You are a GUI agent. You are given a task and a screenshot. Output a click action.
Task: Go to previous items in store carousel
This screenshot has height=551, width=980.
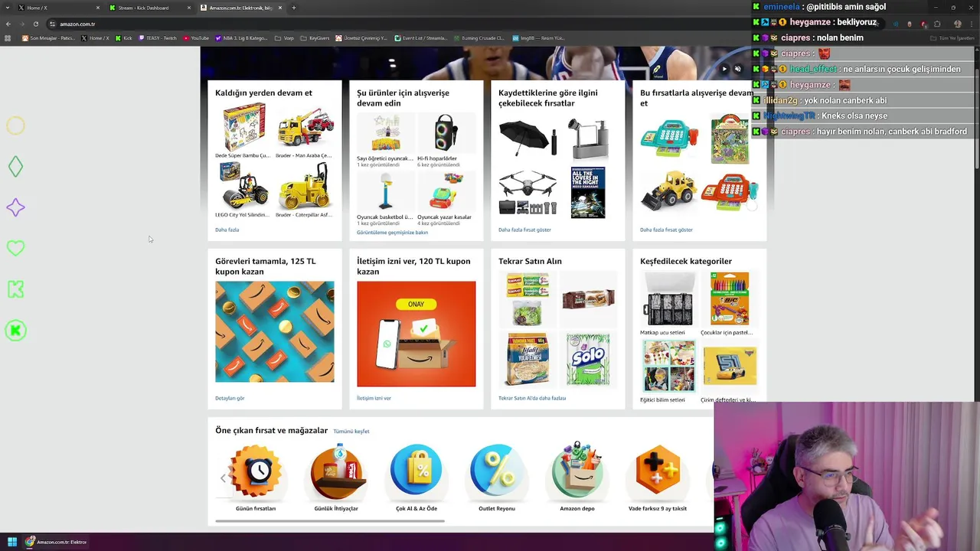coord(223,478)
